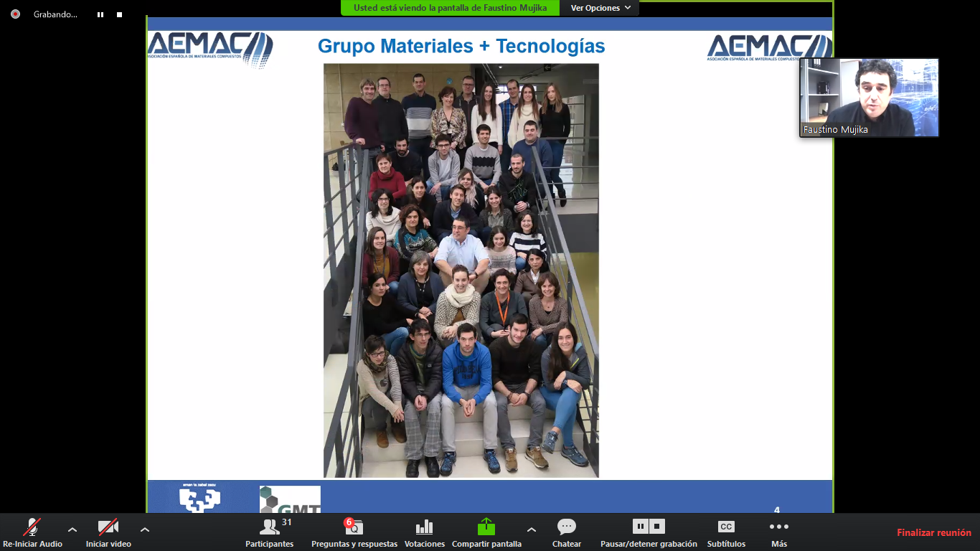The width and height of the screenshot is (980, 551).
Task: Expand video options arrow beside Iniciar video
Action: [x=145, y=529]
